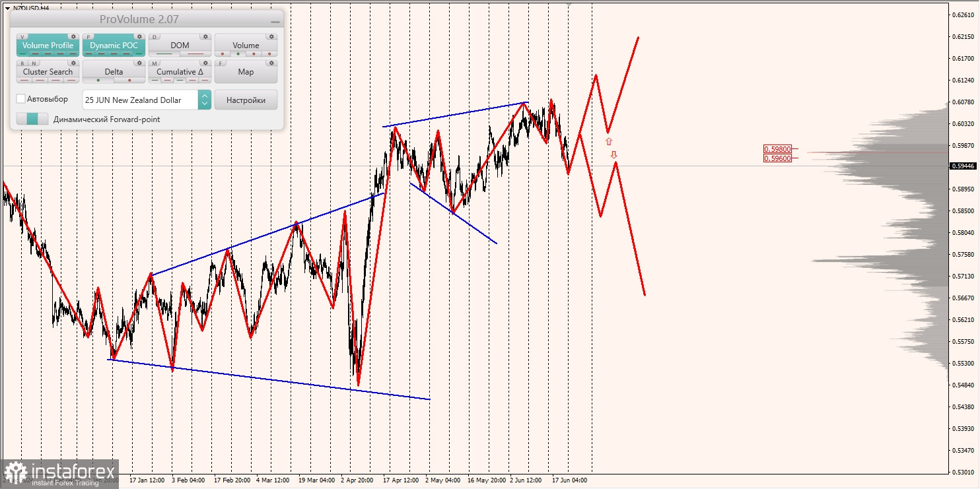Click the chart shift triangle marker at top
Image resolution: width=980 pixels, height=489 pixels.
(x=569, y=5)
